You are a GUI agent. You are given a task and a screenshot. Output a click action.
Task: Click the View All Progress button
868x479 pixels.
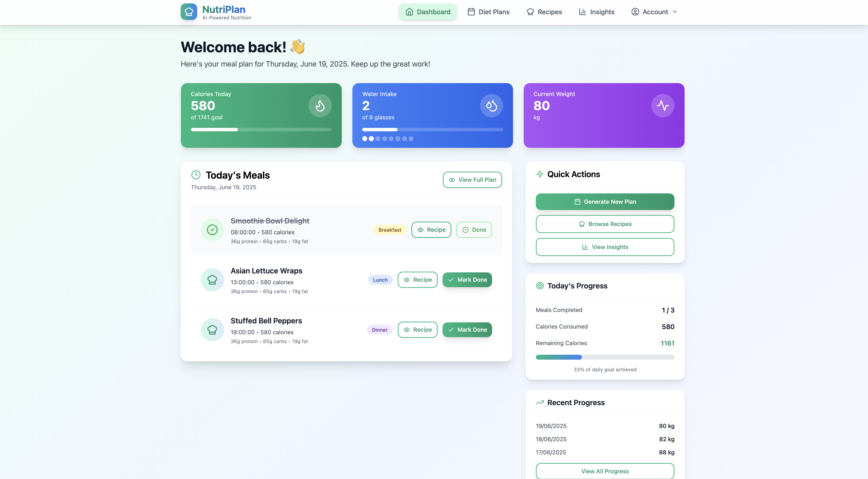pyautogui.click(x=605, y=471)
